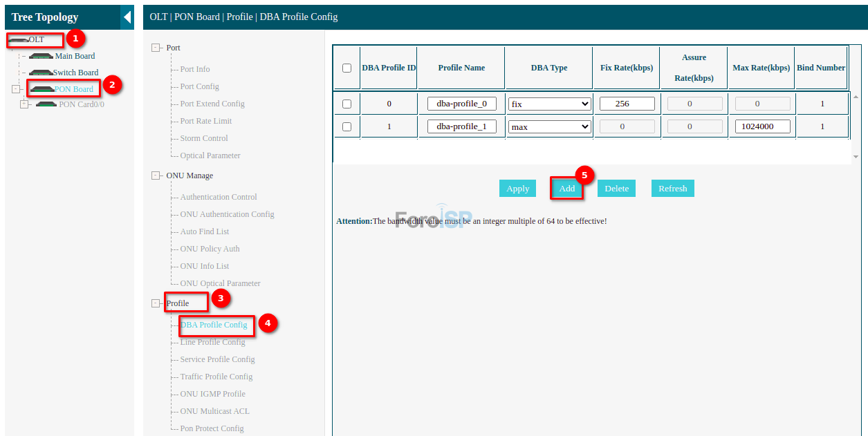Click the Main Board device icon

point(41,56)
